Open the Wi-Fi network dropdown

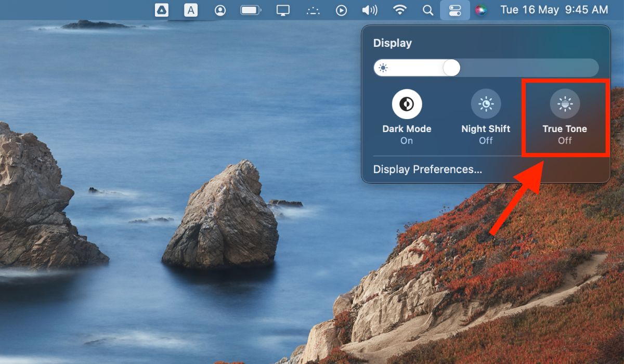pos(399,10)
